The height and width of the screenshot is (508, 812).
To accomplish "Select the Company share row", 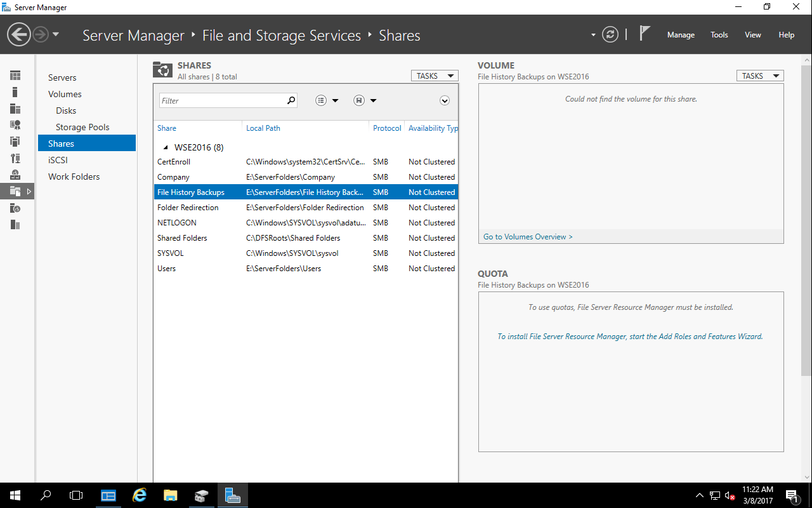I will point(306,177).
